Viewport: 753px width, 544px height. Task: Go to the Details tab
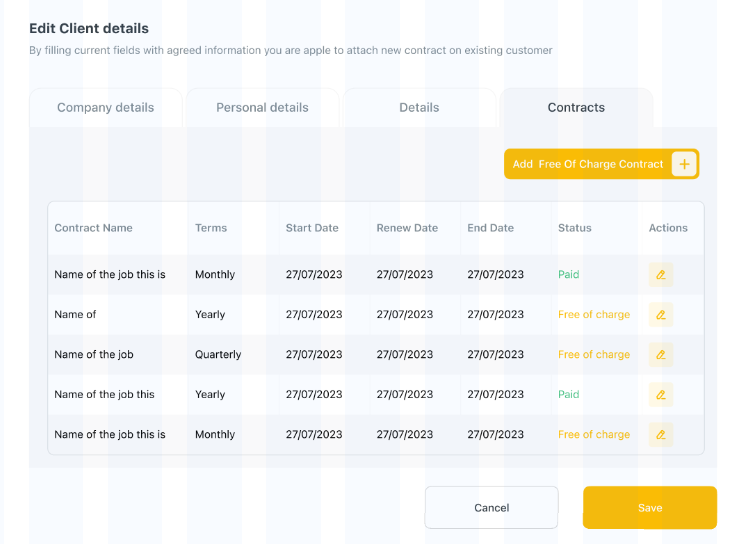pyautogui.click(x=419, y=108)
